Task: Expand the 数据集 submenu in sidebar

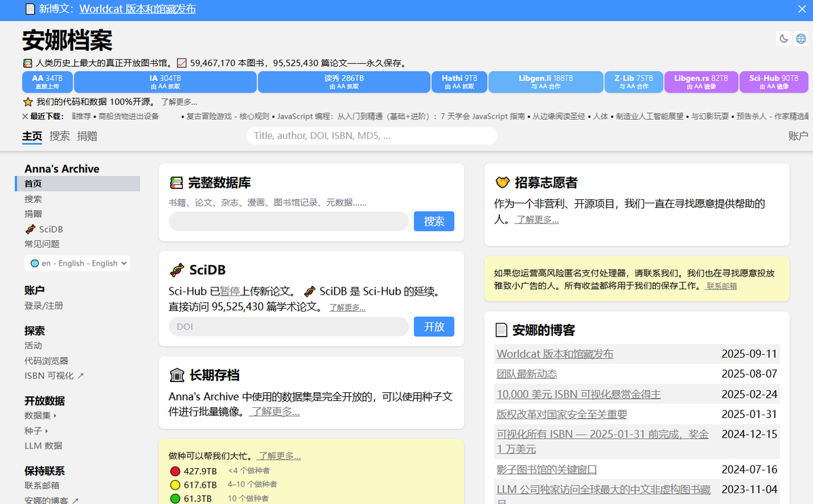Action: 41,415
